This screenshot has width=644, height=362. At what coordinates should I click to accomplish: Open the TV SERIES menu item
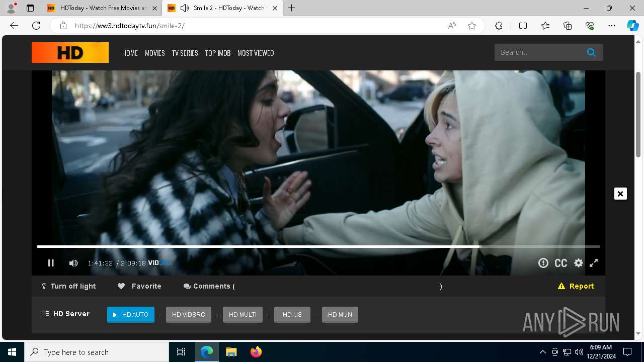coord(185,53)
